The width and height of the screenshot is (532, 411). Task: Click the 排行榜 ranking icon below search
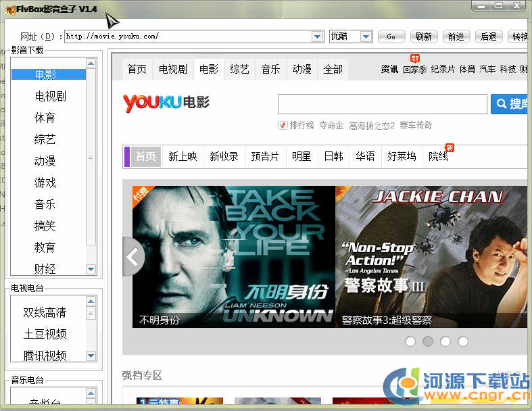point(283,125)
